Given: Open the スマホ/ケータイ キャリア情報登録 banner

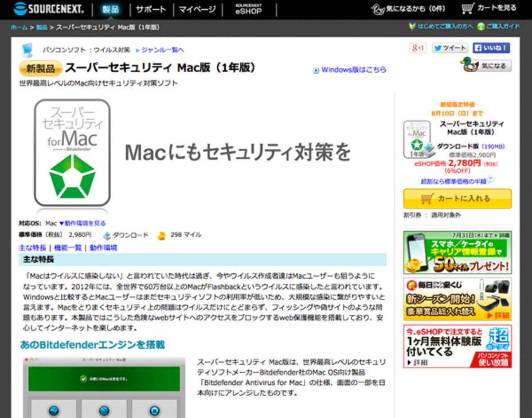Looking at the screenshot, I should click(x=457, y=252).
